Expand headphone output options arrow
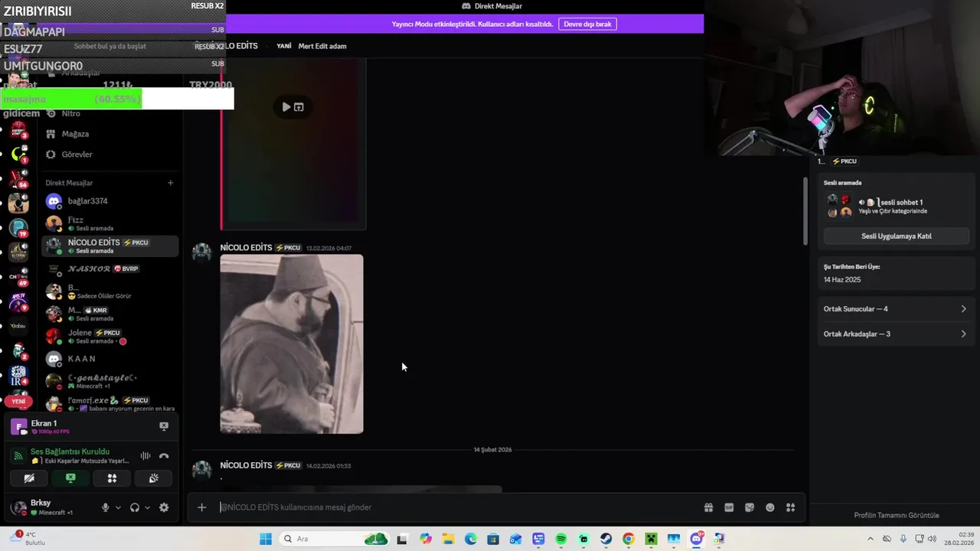980x551 pixels. click(x=147, y=507)
